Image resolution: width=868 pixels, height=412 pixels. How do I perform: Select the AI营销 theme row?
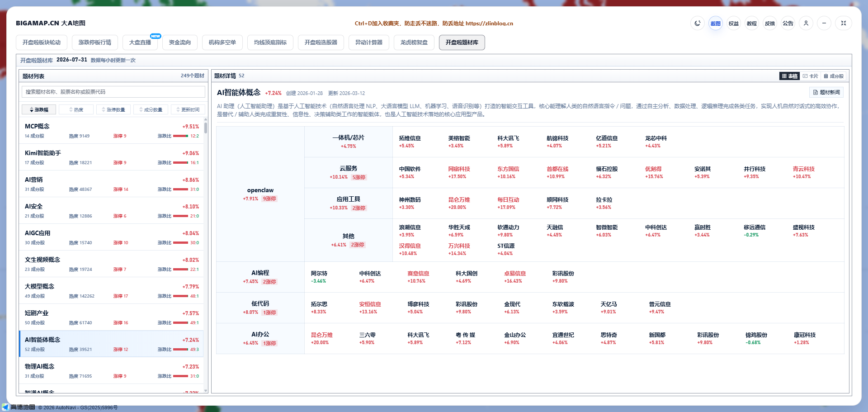(x=112, y=184)
